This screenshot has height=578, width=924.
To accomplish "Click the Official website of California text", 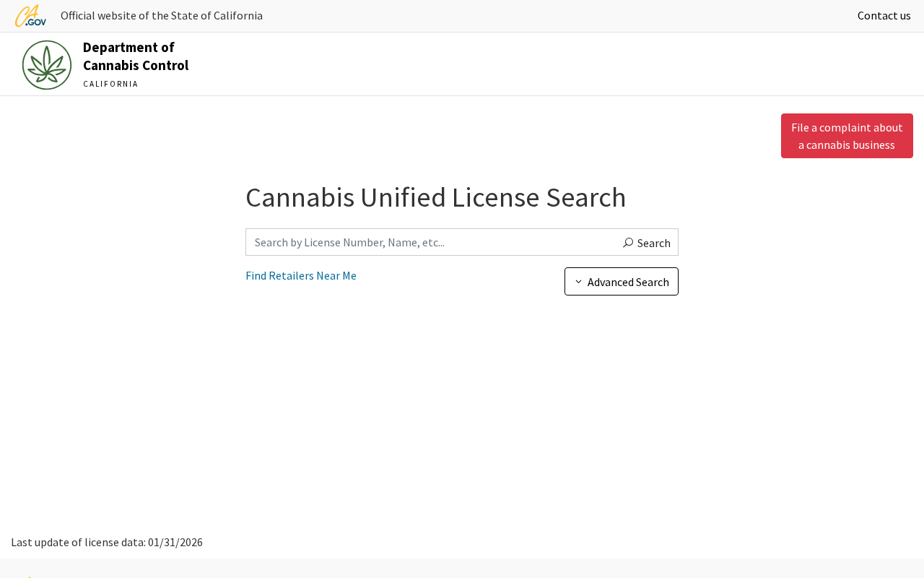I will tap(162, 16).
